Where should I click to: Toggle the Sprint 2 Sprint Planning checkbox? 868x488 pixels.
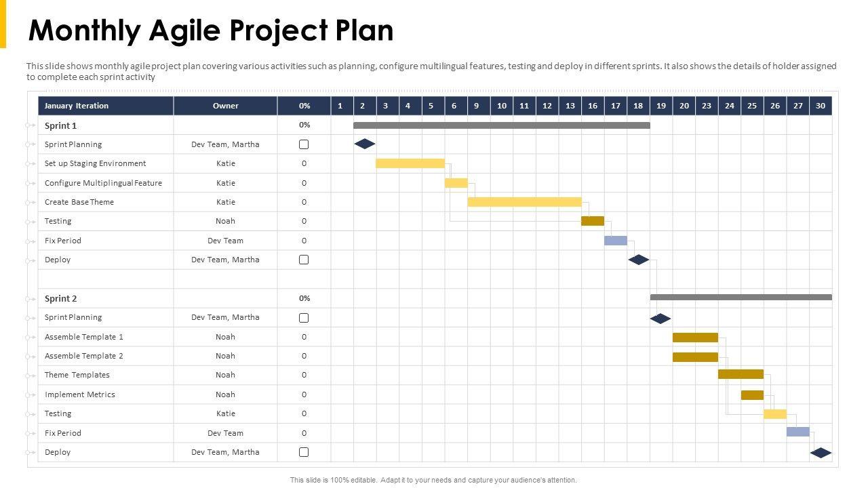(304, 318)
